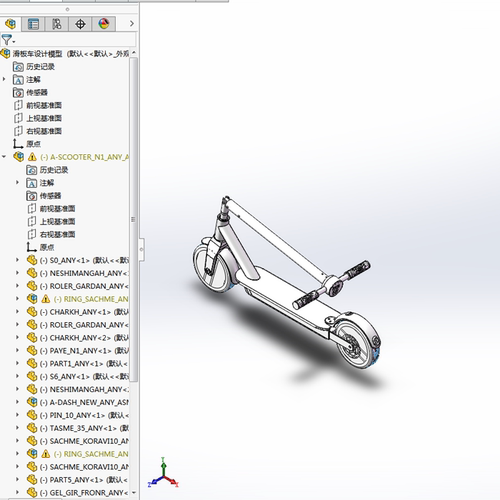The width and height of the screenshot is (500, 500).
Task: Collapse the feature manager panel handle
Action: point(142,249)
